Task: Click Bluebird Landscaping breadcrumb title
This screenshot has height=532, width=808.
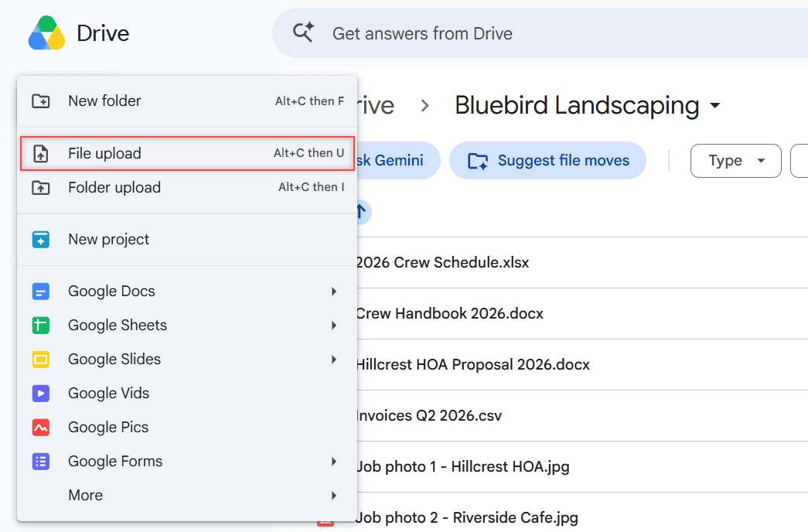Action: (577, 106)
